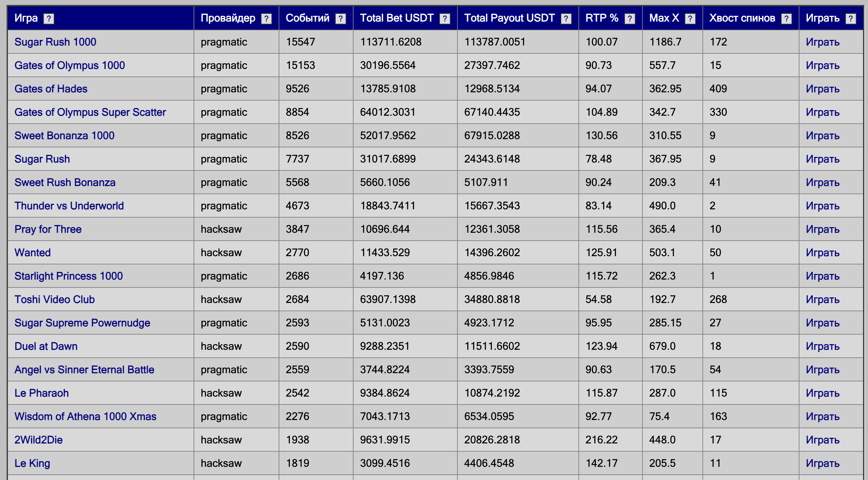This screenshot has width=868, height=480.
Task: Open the 2Wild2Die game link
Action: 38,439
